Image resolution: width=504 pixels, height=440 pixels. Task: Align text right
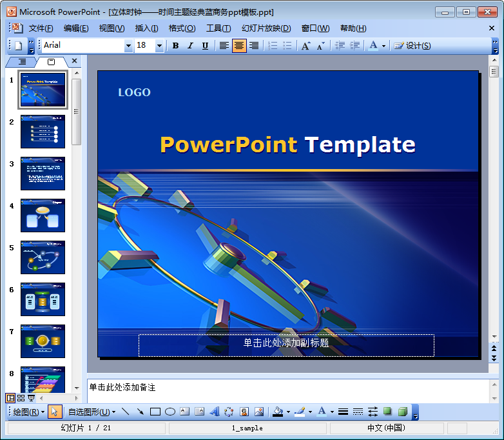254,46
